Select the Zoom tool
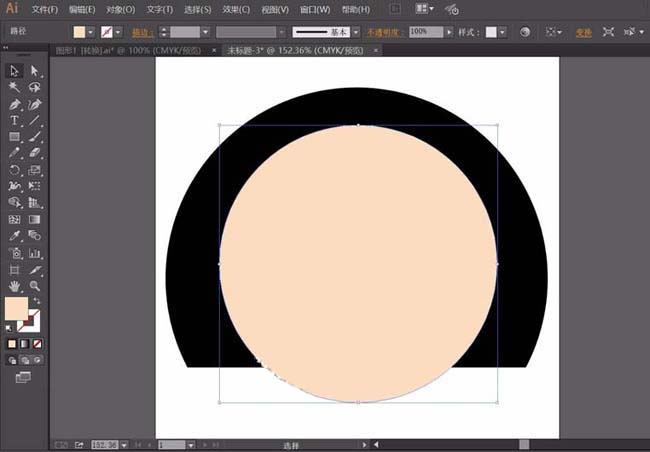Viewport: 650px width, 452px height. (35, 286)
